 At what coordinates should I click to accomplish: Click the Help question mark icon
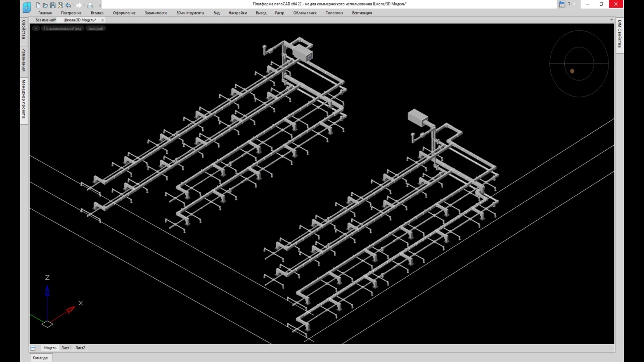click(569, 4)
